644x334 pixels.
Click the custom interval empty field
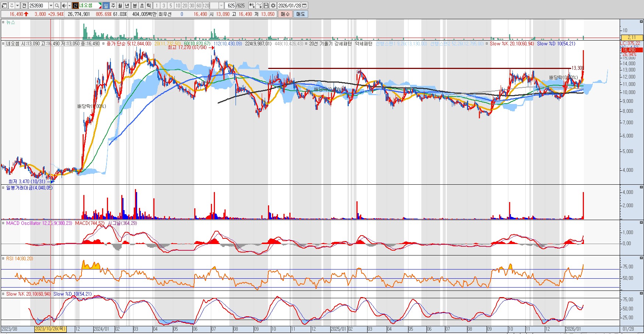214,6
